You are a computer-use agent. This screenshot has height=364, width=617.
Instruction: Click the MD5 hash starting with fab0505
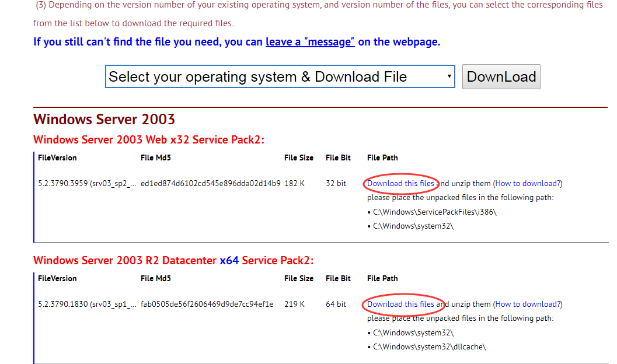tap(207, 304)
